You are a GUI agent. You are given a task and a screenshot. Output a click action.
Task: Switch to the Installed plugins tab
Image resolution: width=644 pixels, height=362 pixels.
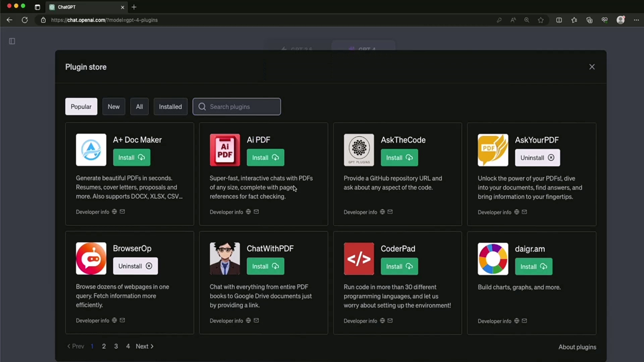point(170,107)
